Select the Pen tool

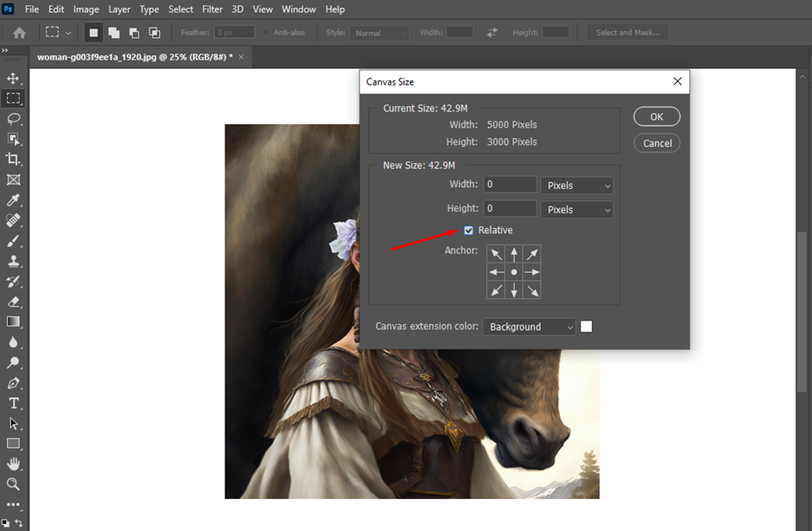coord(13,383)
